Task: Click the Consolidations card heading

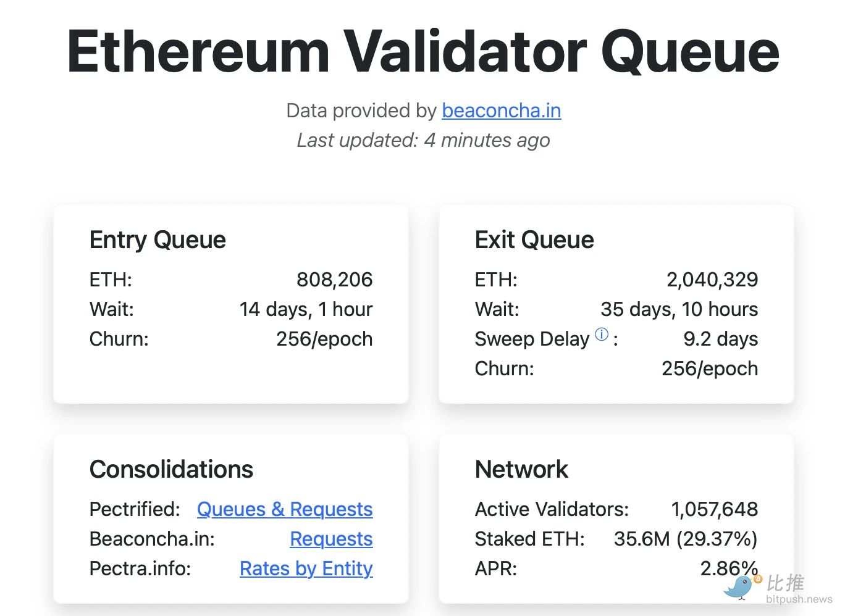Action: pos(171,469)
